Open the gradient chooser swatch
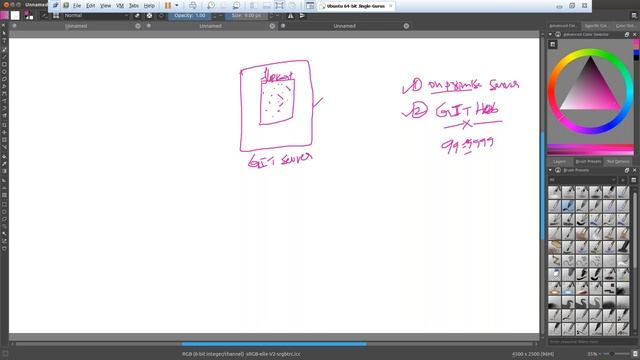 [4, 16]
